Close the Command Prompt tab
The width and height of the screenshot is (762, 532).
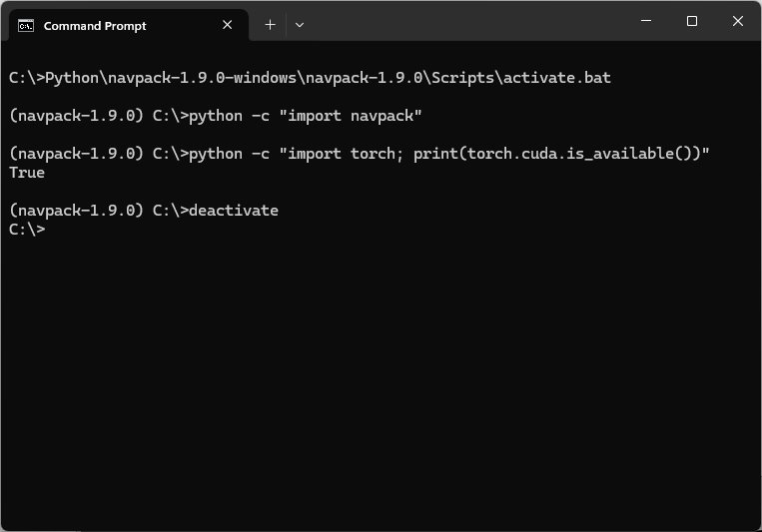(x=228, y=25)
